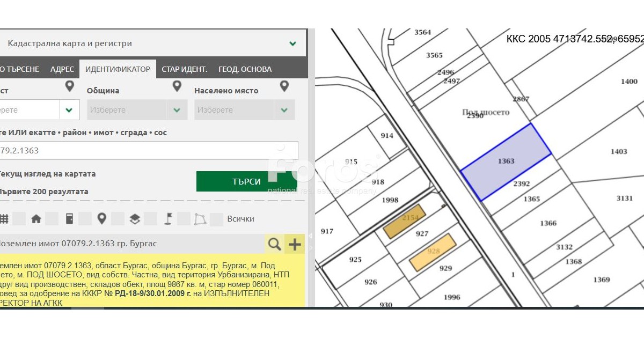
Task: Click the house icon in the filter row
Action: [36, 219]
